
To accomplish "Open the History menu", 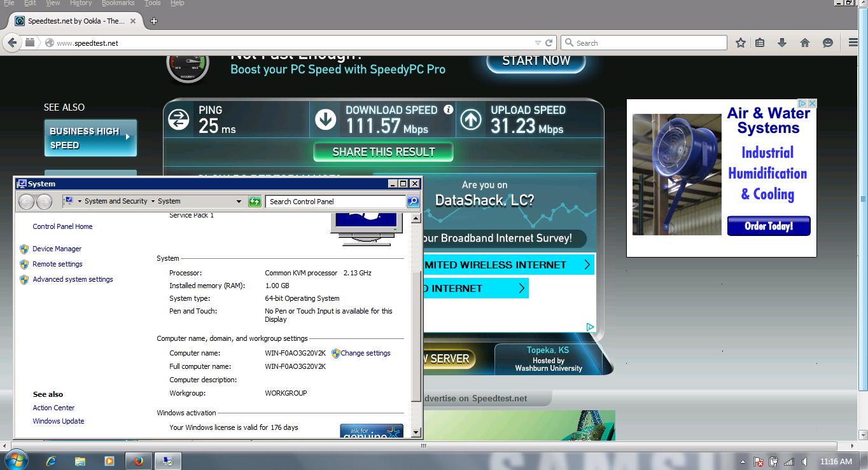I will (81, 3).
